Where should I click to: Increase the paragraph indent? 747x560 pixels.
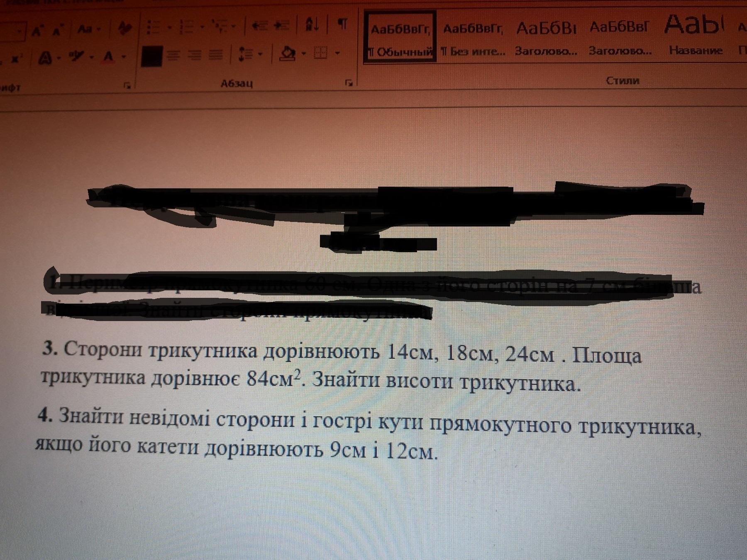(x=282, y=26)
